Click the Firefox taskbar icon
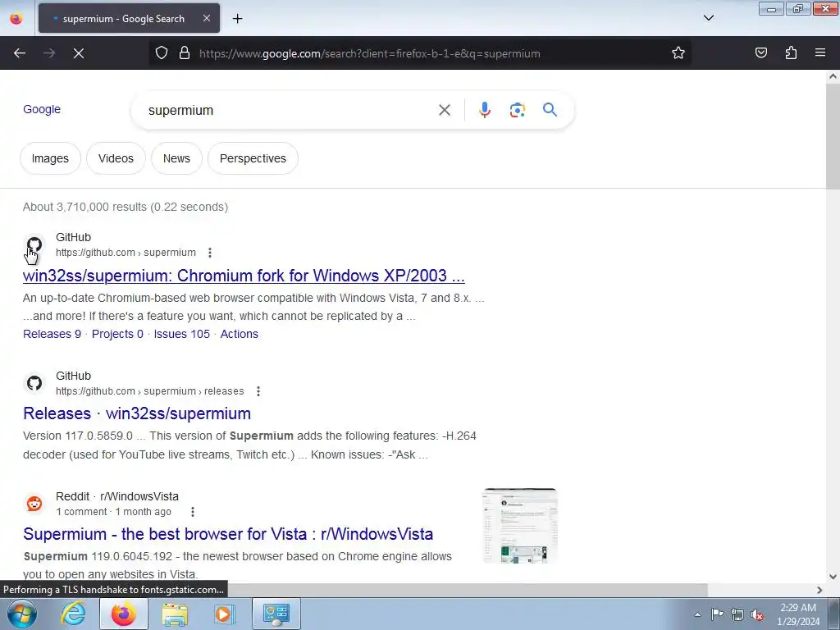The width and height of the screenshot is (840, 630). (x=124, y=614)
